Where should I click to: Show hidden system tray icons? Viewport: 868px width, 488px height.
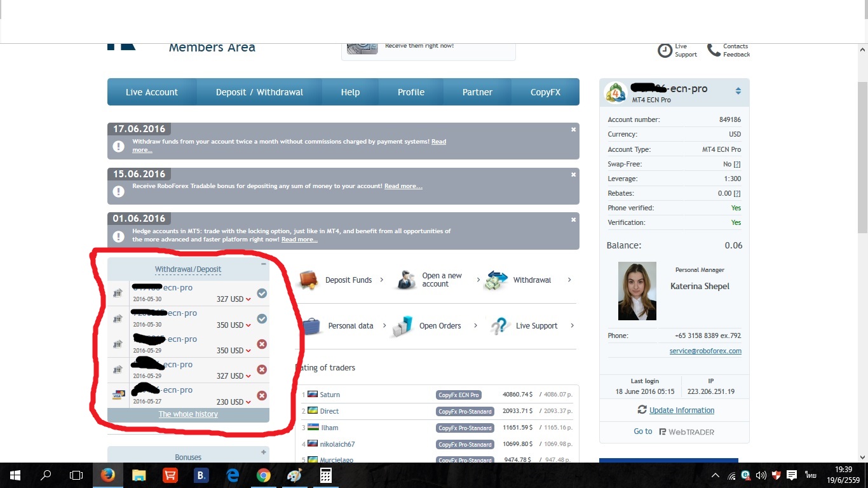click(715, 475)
